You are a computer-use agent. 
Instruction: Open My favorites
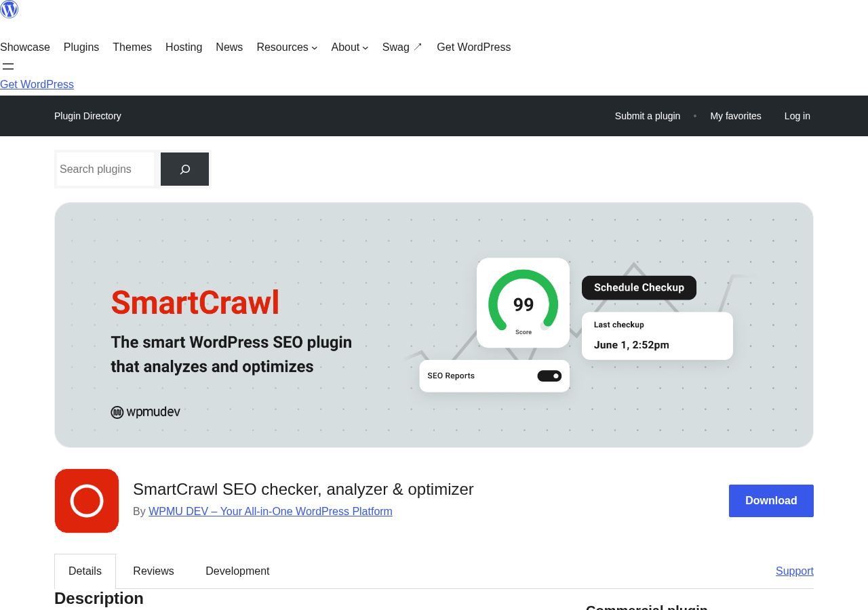(x=736, y=116)
